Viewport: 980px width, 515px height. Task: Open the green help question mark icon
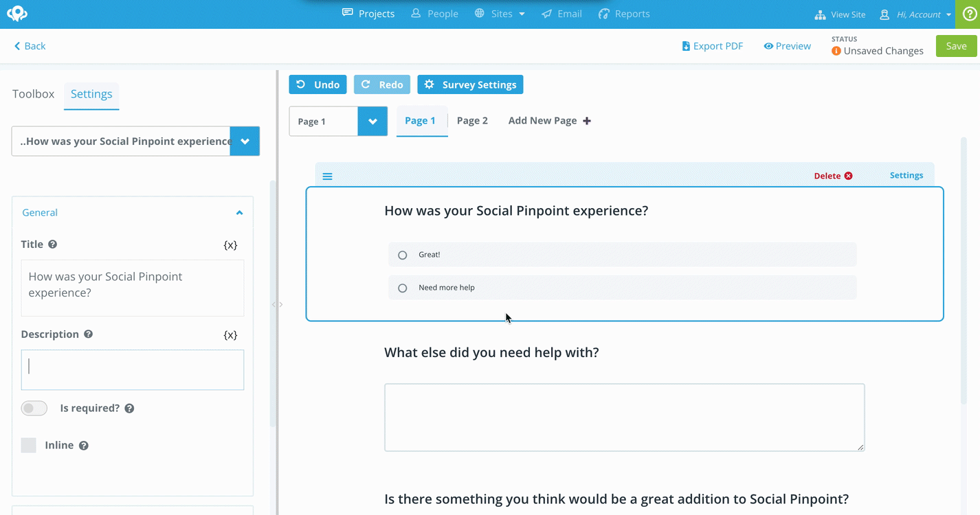(969, 14)
